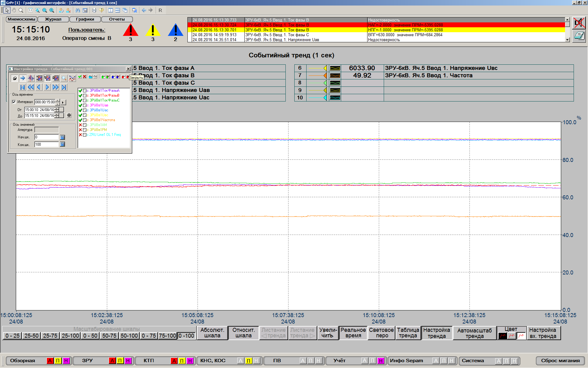
Task: Open the arrow button beside Интервал field
Action: click(x=63, y=102)
